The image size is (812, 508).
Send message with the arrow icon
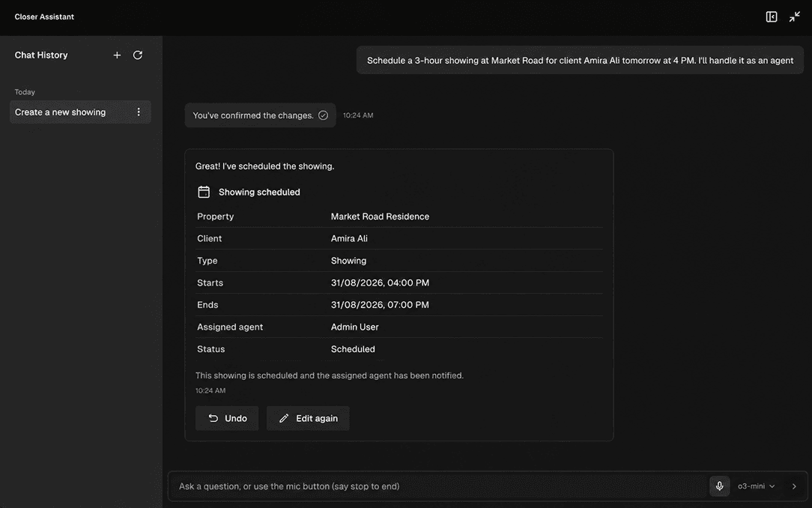point(794,486)
